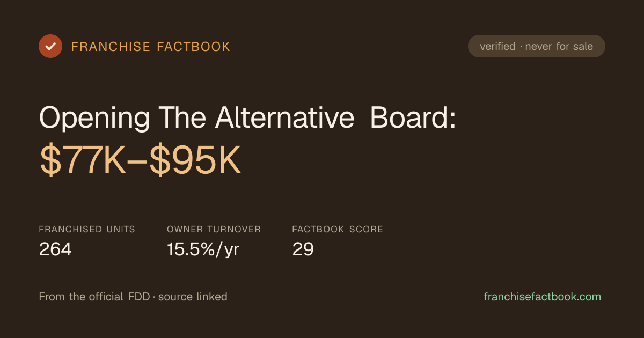The width and height of the screenshot is (644, 338).
Task: Click the horizontal divider line above footer
Action: click(322, 276)
